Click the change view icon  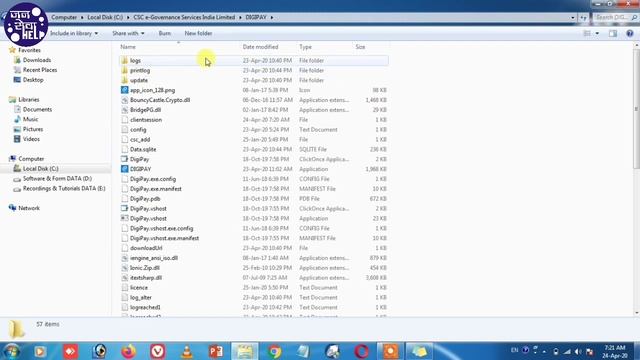click(x=587, y=33)
